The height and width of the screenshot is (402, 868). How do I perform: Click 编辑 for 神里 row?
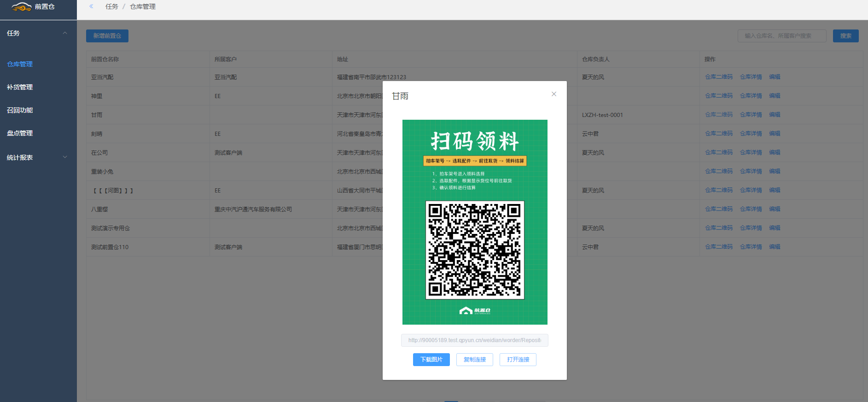[x=775, y=96]
